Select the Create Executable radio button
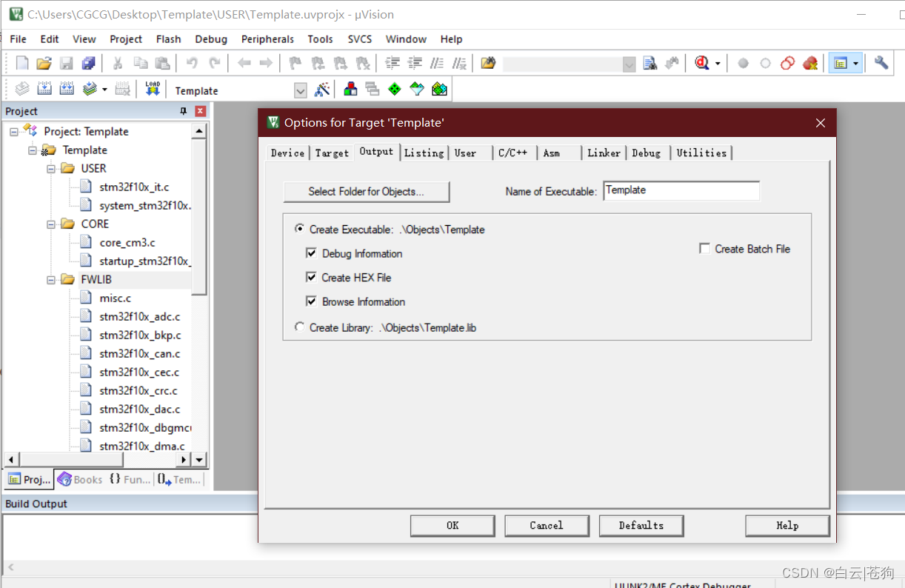This screenshot has height=588, width=905. (299, 230)
